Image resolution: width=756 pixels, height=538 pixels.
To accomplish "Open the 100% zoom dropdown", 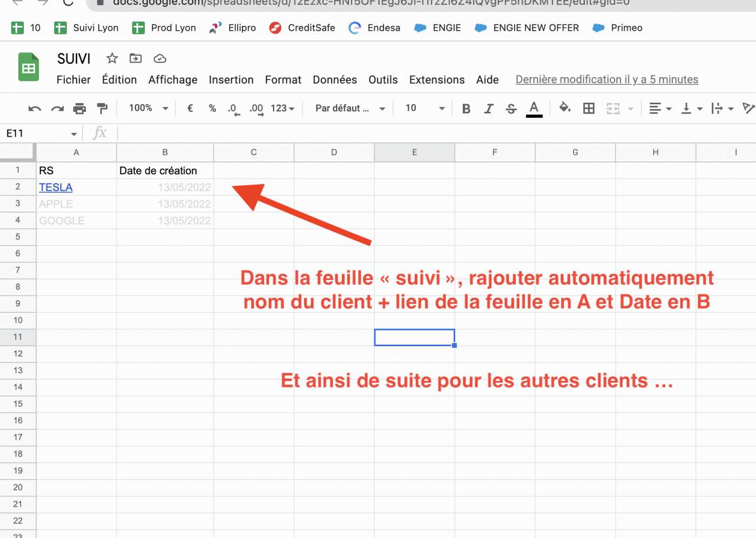I will (x=148, y=109).
